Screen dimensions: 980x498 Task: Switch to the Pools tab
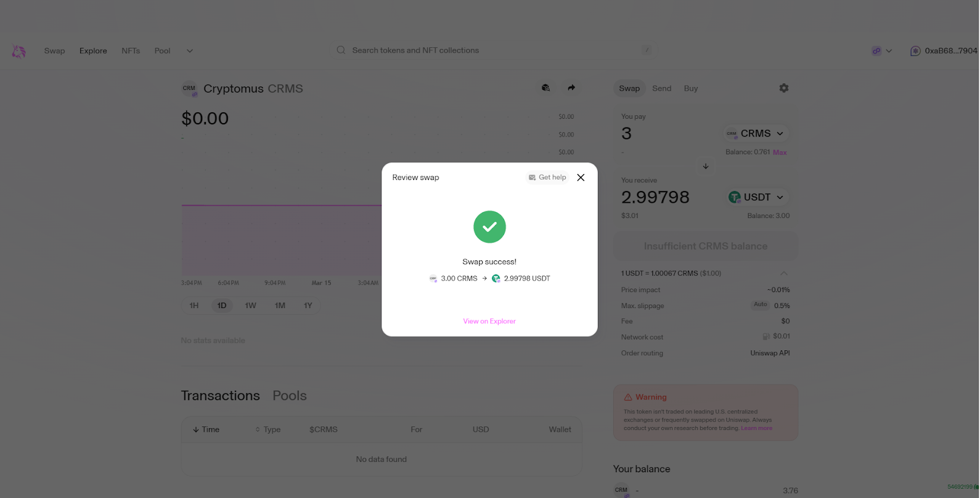point(289,395)
